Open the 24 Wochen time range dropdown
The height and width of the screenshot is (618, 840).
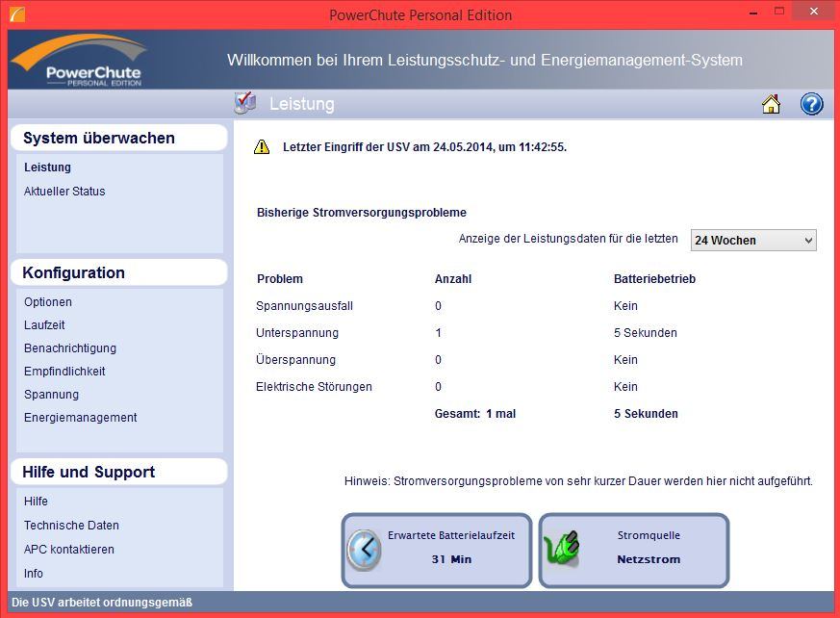click(753, 240)
